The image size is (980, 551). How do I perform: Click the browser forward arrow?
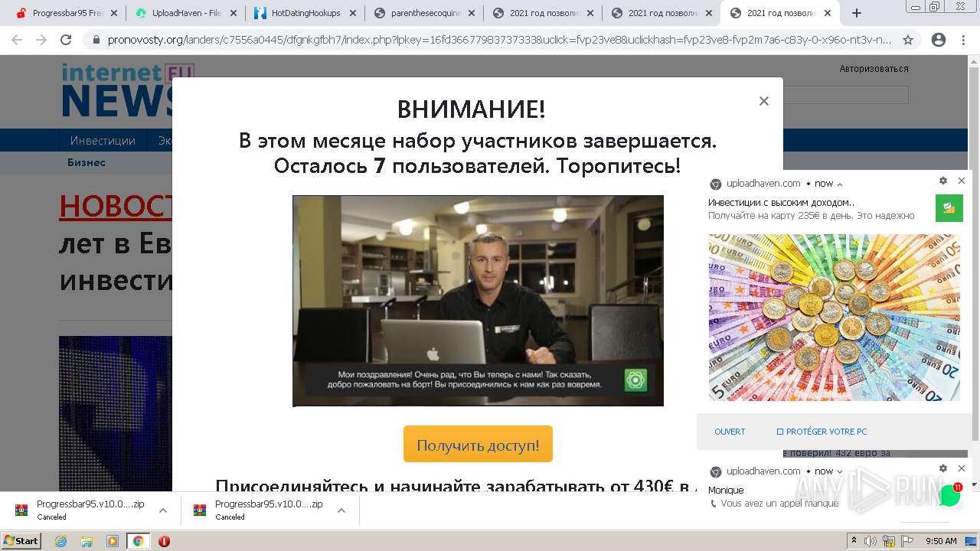41,40
